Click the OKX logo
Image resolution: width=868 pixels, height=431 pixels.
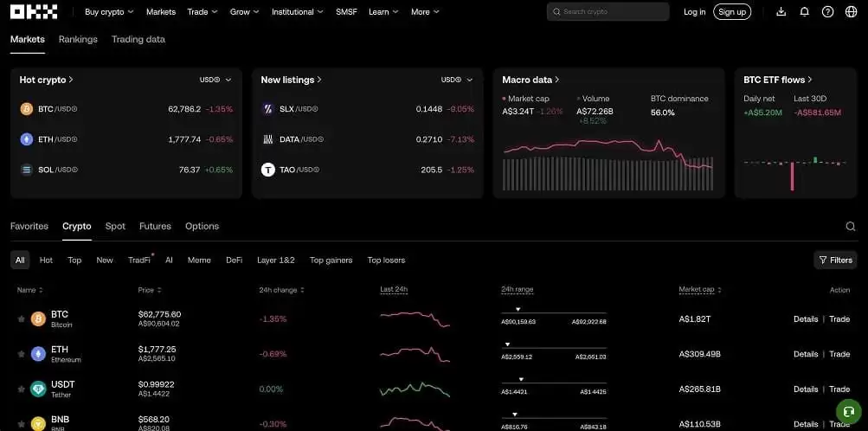point(34,11)
